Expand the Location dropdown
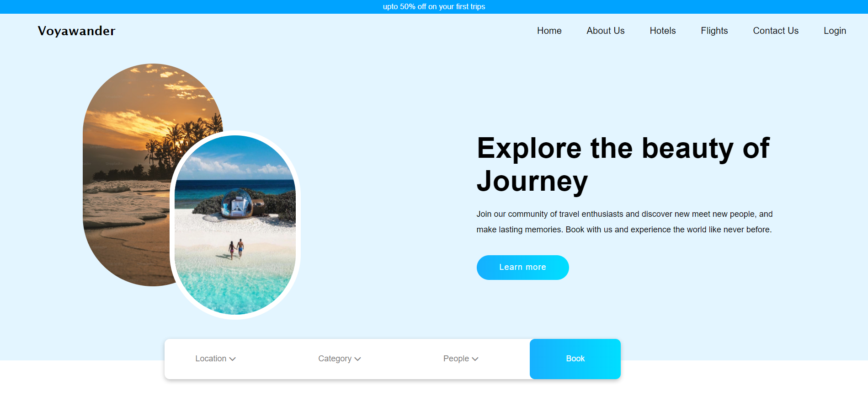Image resolution: width=868 pixels, height=397 pixels. [215, 359]
